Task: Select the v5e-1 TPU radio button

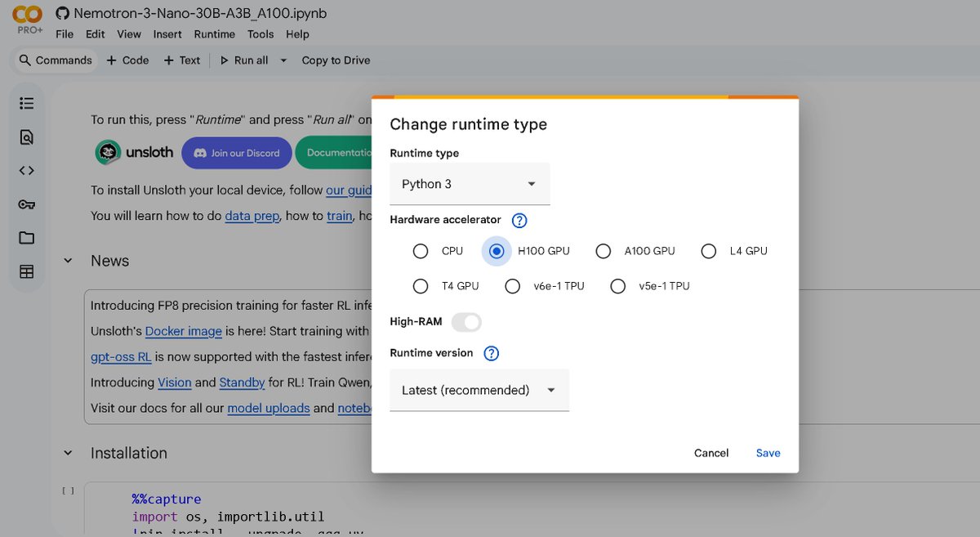Action: (618, 286)
